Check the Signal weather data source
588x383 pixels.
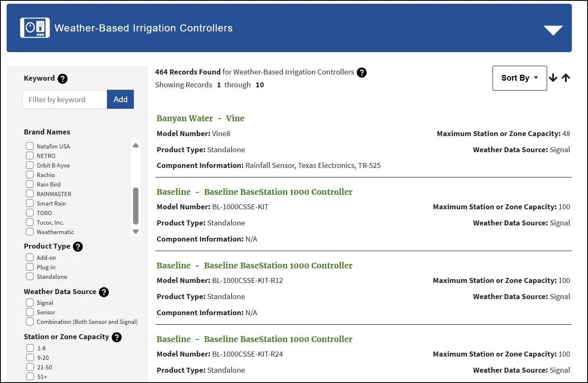(30, 302)
